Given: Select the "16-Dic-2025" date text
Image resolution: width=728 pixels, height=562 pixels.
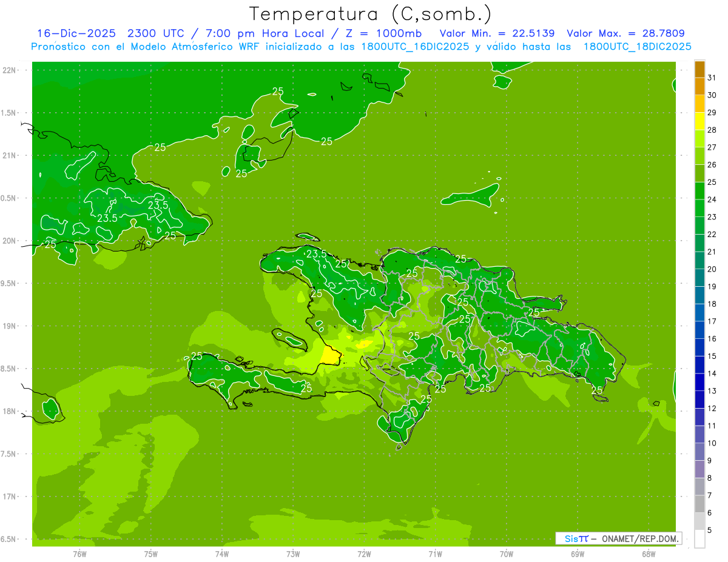Looking at the screenshot, I should point(77,33).
